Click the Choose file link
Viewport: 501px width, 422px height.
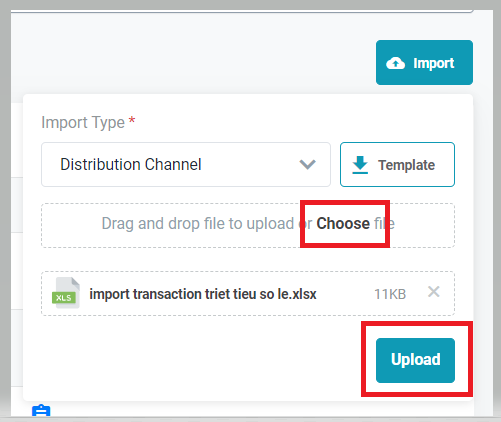coord(355,223)
